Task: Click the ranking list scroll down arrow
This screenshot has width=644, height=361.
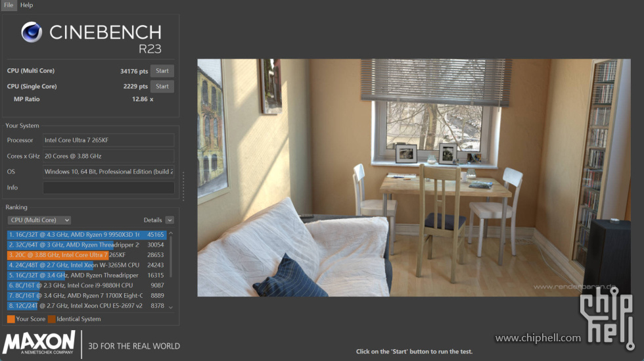Action: (x=171, y=307)
